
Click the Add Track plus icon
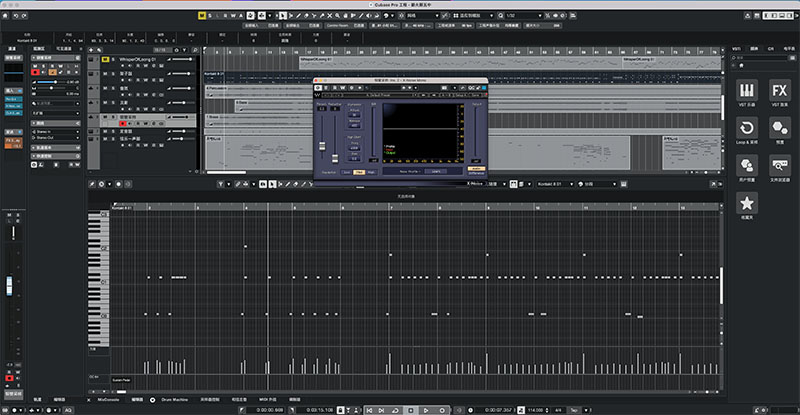91,50
